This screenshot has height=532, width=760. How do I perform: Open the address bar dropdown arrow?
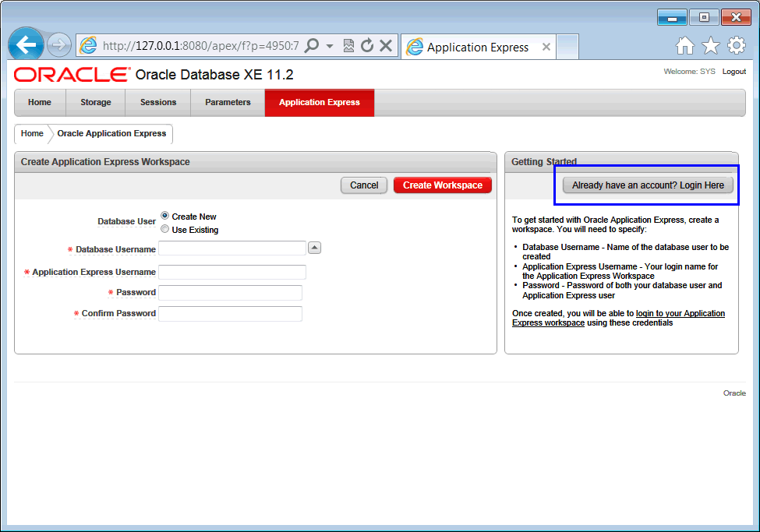(x=330, y=46)
